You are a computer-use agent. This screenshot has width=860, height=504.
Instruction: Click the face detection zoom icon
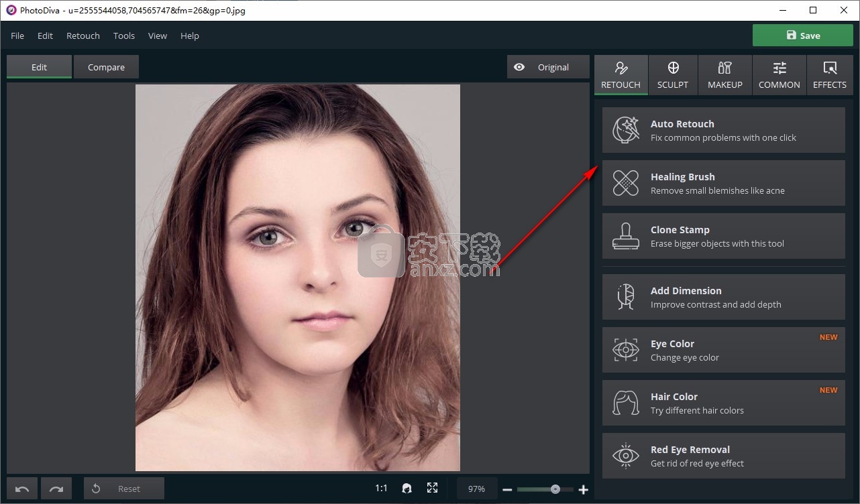(x=407, y=489)
